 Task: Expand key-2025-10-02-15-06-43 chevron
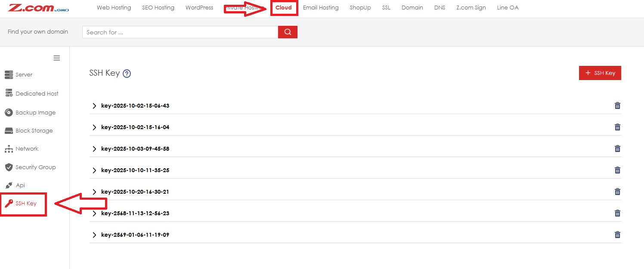[x=94, y=106]
